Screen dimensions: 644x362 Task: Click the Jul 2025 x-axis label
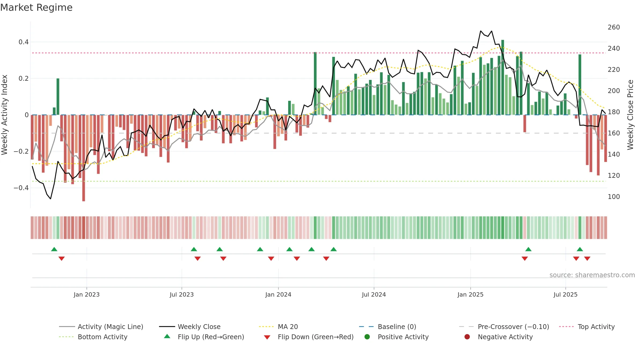coord(565,294)
